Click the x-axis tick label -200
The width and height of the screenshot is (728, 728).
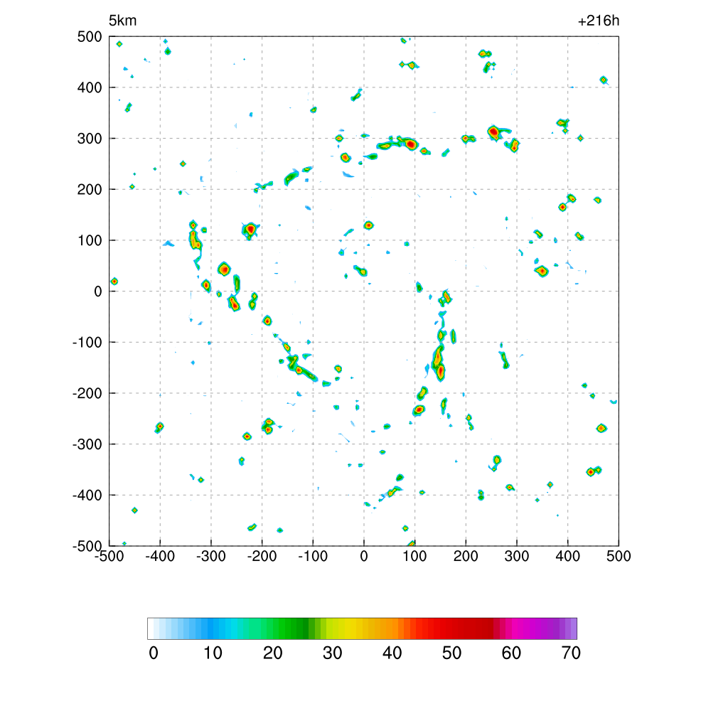[262, 556]
